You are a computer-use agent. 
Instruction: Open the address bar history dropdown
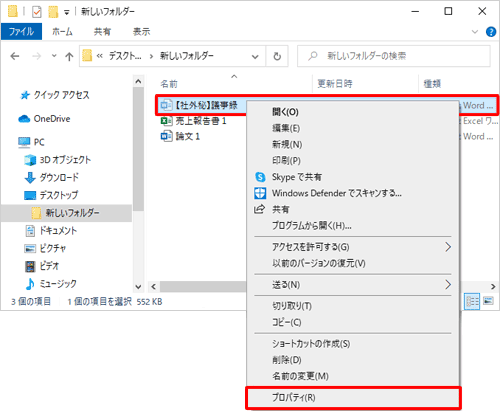255,56
